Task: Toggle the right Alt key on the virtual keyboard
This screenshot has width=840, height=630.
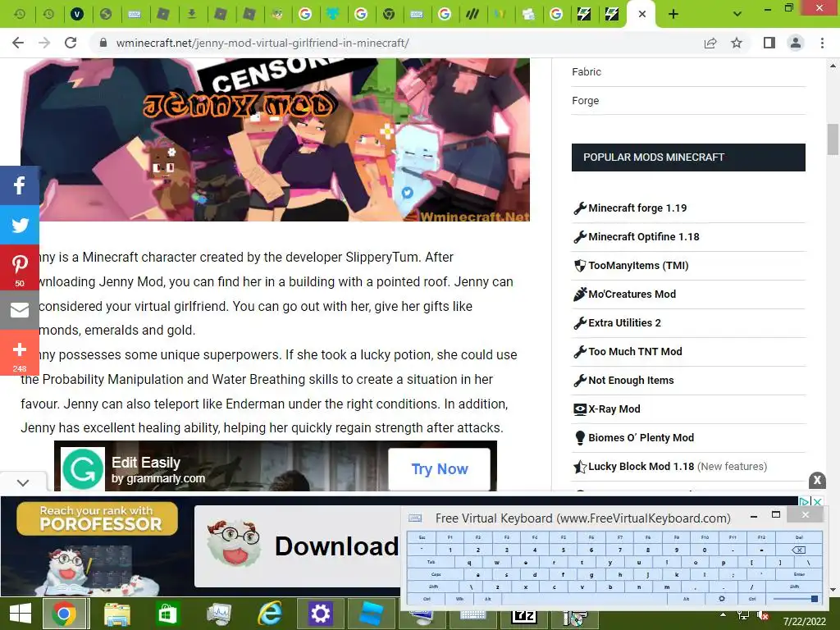Action: point(687,599)
